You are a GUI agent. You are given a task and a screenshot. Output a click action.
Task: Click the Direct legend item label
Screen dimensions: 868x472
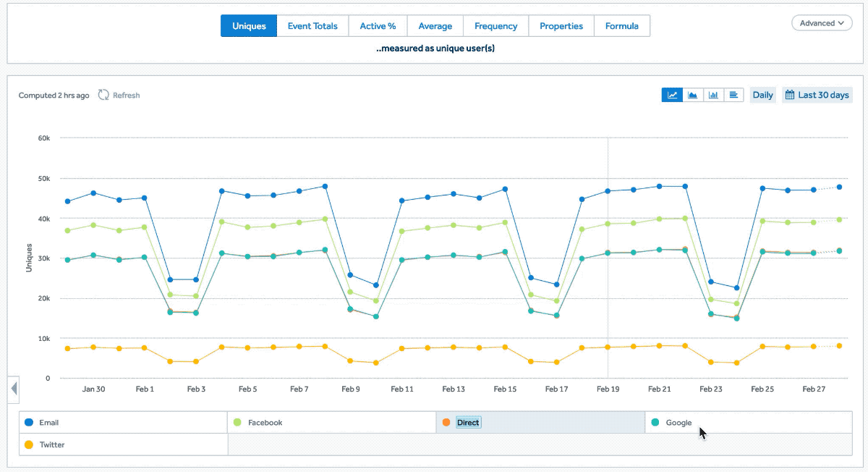pyautogui.click(x=468, y=423)
